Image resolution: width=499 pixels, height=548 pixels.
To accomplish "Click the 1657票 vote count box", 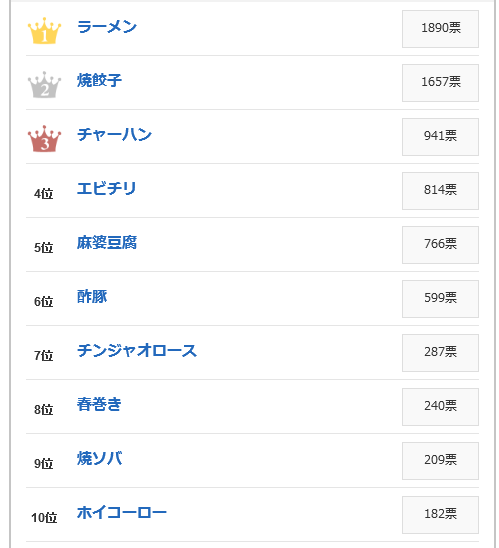I will coord(440,83).
